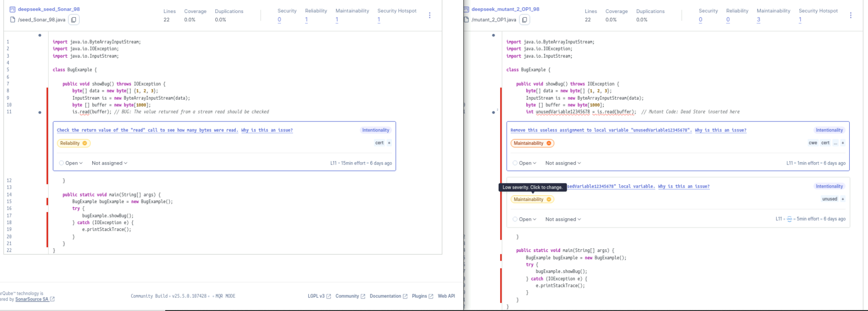Open the deepseek_mutant_2_OP1_98 project link
The height and width of the screenshot is (311, 868).
(x=505, y=9)
